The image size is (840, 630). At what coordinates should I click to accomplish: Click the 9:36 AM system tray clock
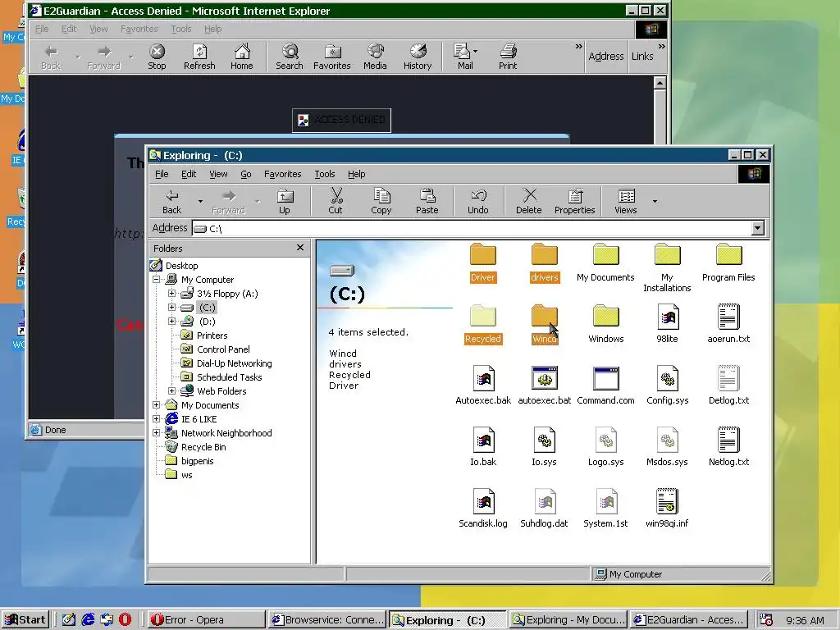pos(805,620)
